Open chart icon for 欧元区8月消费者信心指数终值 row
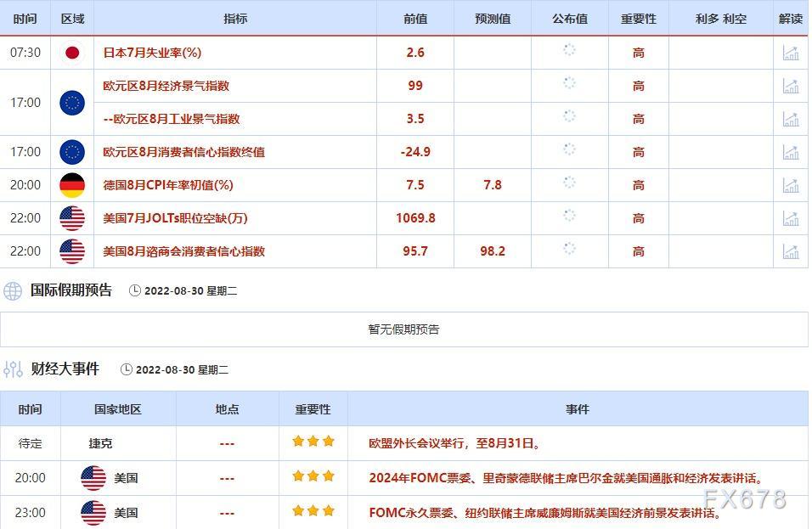This screenshot has height=529, width=812. (790, 152)
